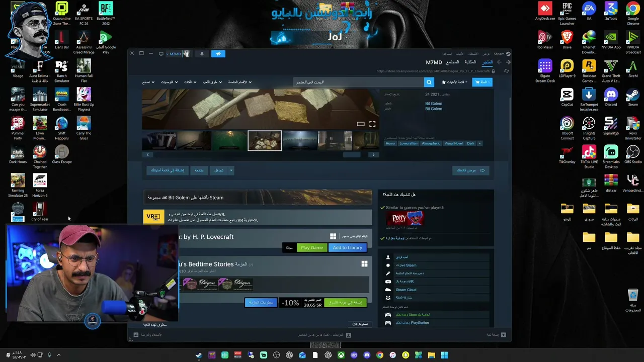Open Epic Games Launcher desktop icon
The height and width of the screenshot is (362, 644).
pos(567,14)
